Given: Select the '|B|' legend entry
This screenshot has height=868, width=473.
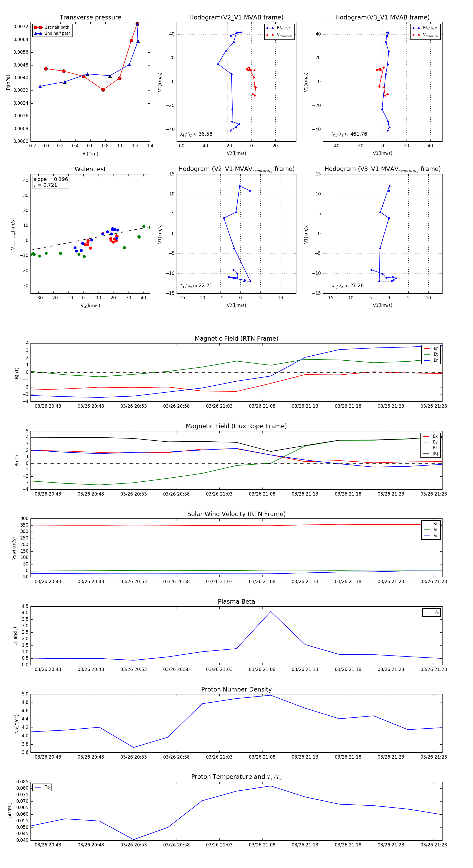Looking at the screenshot, I should (x=431, y=454).
